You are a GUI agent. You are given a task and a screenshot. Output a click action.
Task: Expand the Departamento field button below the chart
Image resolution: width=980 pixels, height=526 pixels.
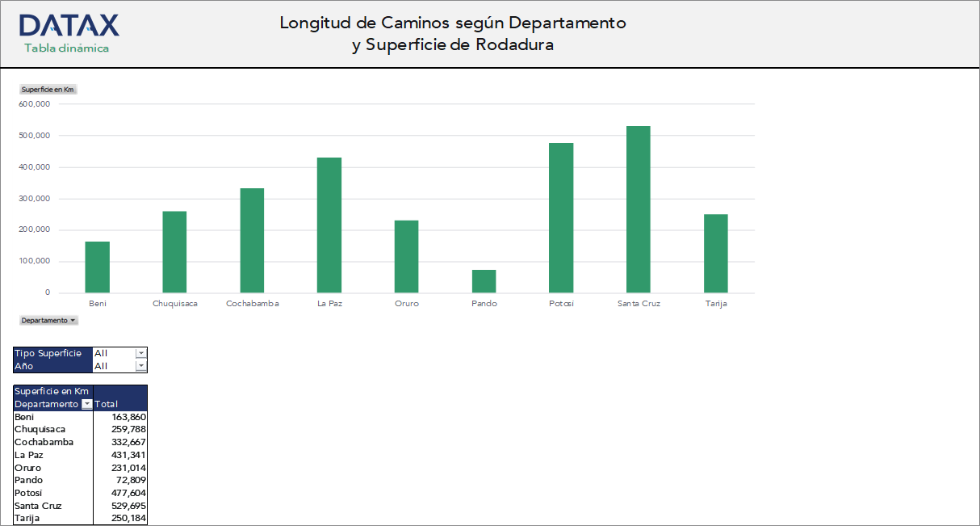click(48, 320)
